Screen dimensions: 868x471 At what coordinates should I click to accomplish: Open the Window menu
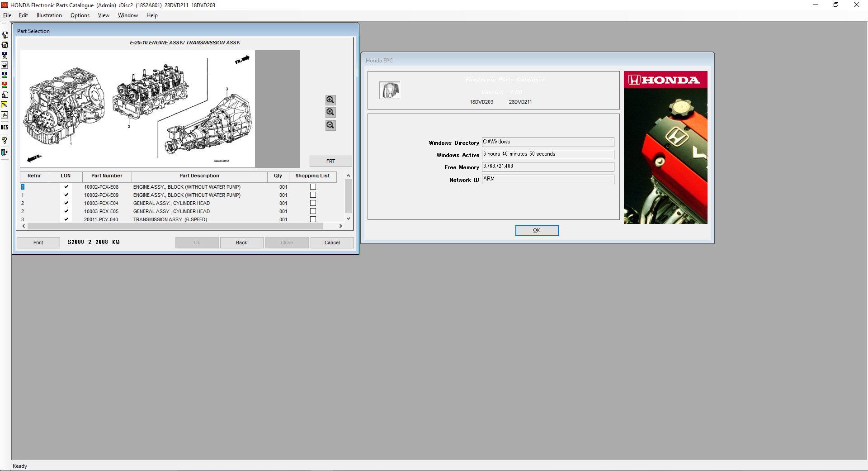pyautogui.click(x=128, y=15)
